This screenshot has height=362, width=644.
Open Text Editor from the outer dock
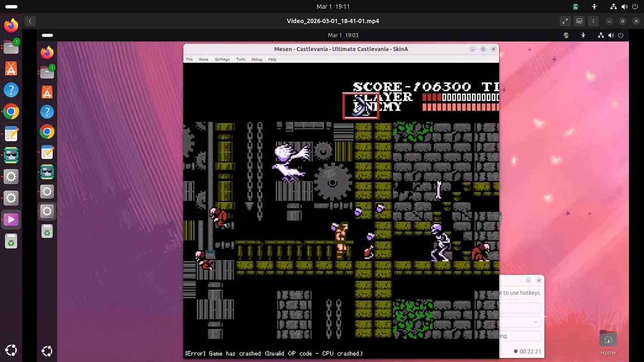[11, 134]
